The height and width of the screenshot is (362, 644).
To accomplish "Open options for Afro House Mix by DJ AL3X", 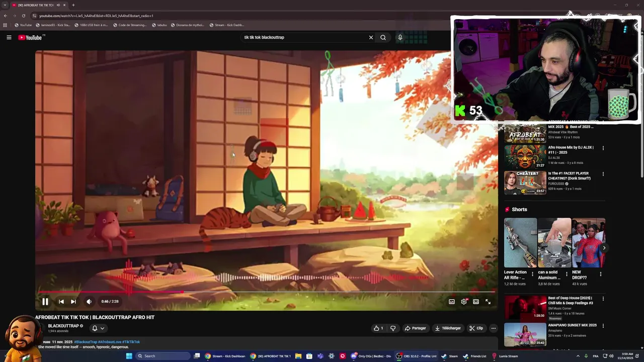I will point(603,148).
